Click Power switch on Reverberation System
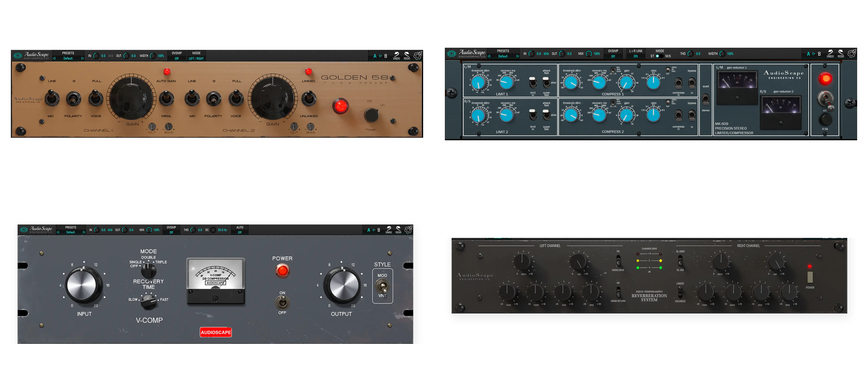The width and height of the screenshot is (868, 376). [810, 277]
